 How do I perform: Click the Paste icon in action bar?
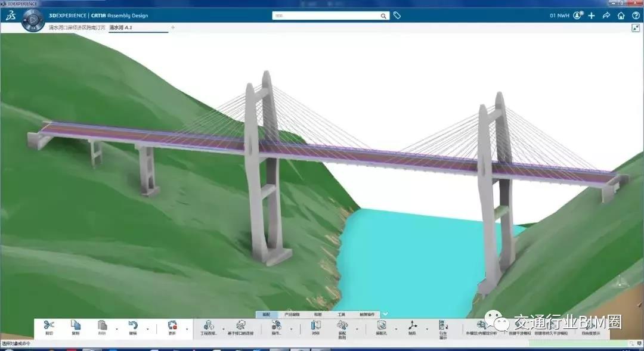(x=102, y=325)
